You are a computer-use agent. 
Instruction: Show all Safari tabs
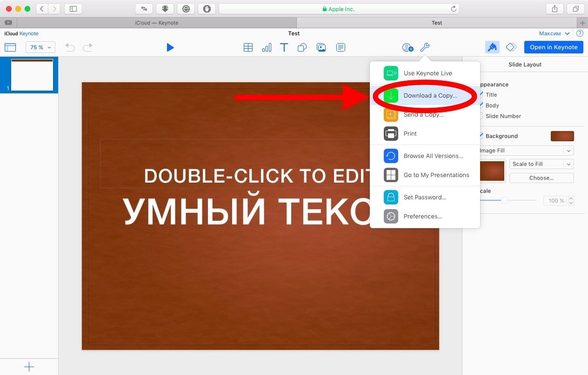(x=576, y=9)
